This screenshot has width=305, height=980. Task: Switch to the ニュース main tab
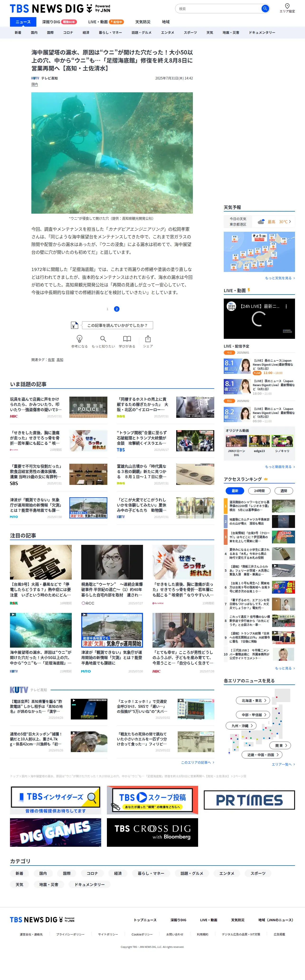pyautogui.click(x=23, y=22)
